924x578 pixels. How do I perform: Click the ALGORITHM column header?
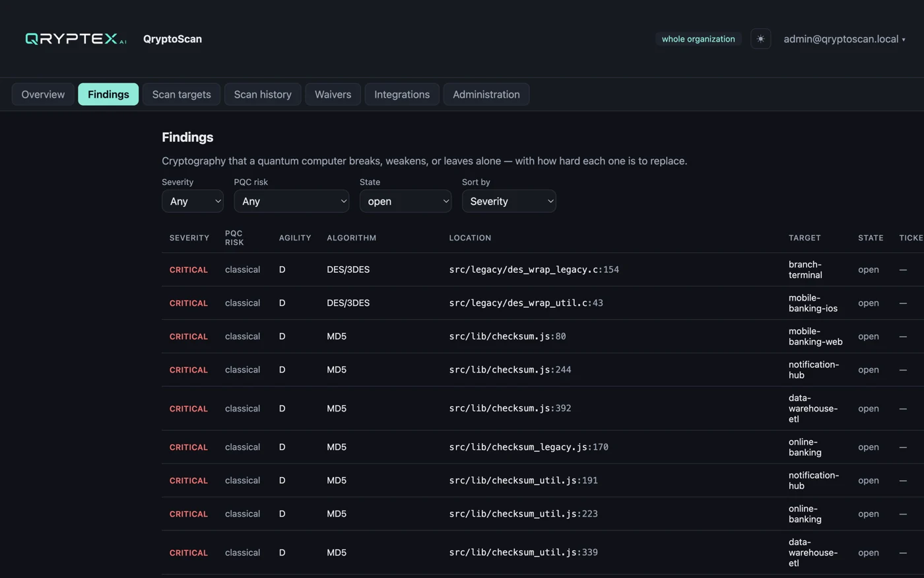click(x=351, y=238)
